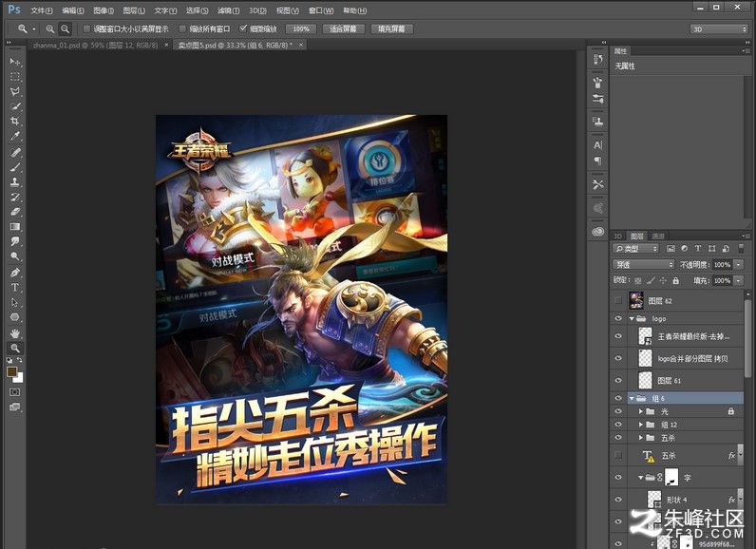Show hidden 五杀 text layer
Screen dimensions: 756x549
click(x=618, y=455)
